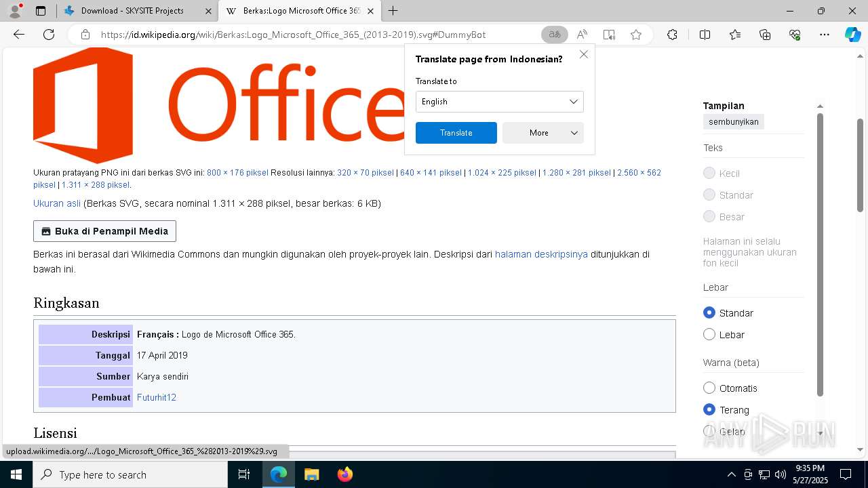Select Terang color mode radio
Screen dimensions: 868x488
click(709, 409)
